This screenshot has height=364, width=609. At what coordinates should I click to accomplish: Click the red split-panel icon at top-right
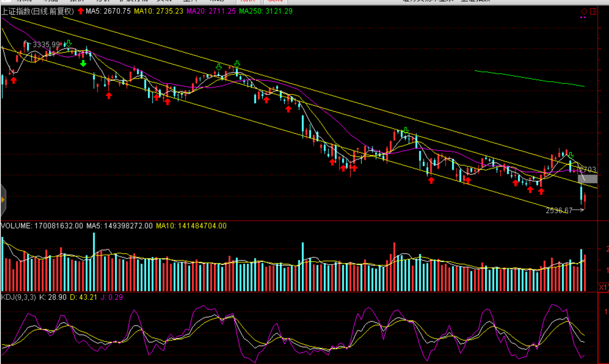593,11
